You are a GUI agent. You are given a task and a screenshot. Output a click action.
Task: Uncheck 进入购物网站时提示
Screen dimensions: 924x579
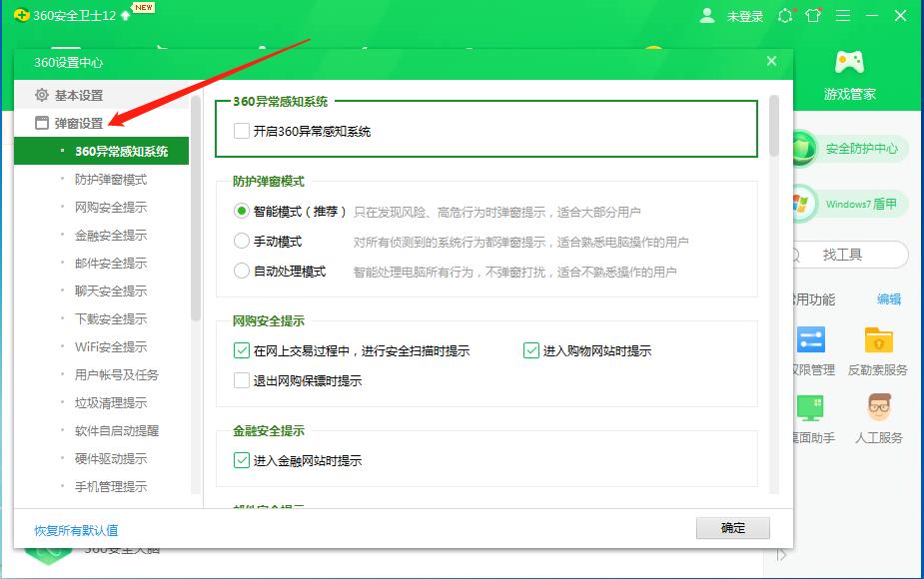[x=530, y=349]
